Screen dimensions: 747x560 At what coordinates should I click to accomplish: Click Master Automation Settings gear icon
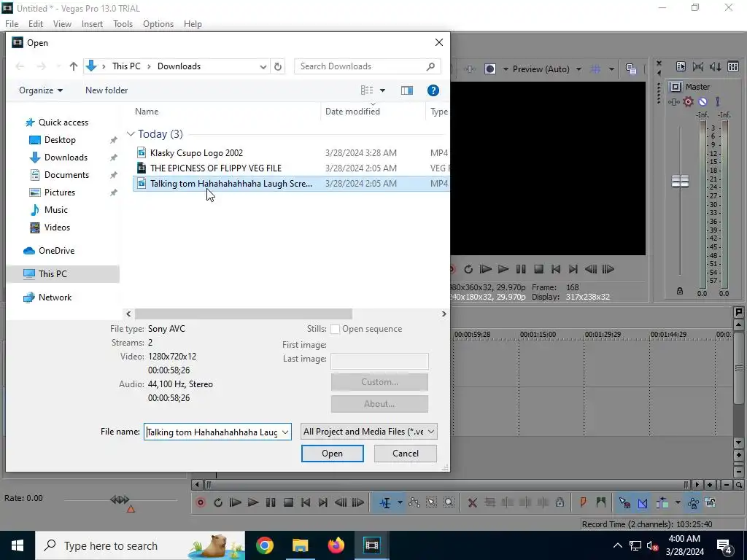(x=688, y=101)
